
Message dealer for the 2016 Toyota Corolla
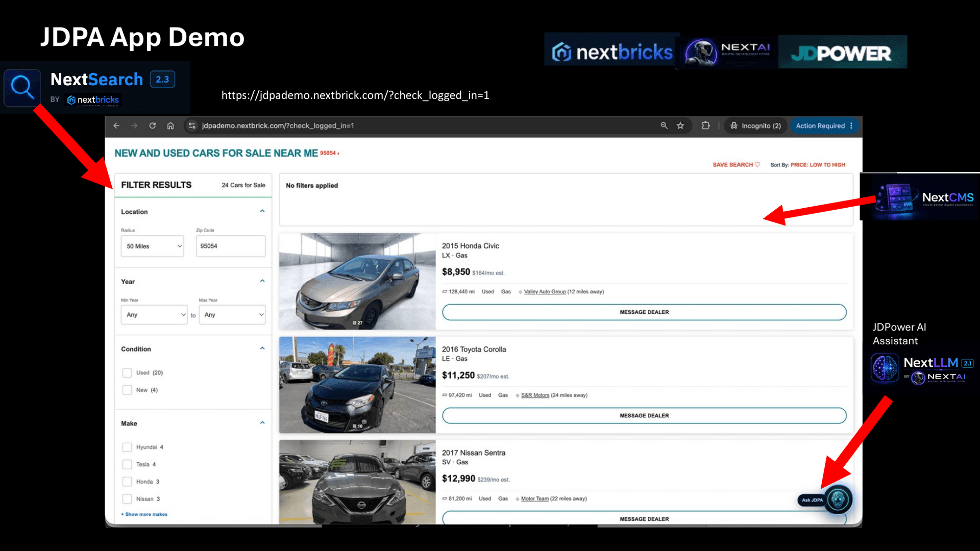pyautogui.click(x=644, y=416)
